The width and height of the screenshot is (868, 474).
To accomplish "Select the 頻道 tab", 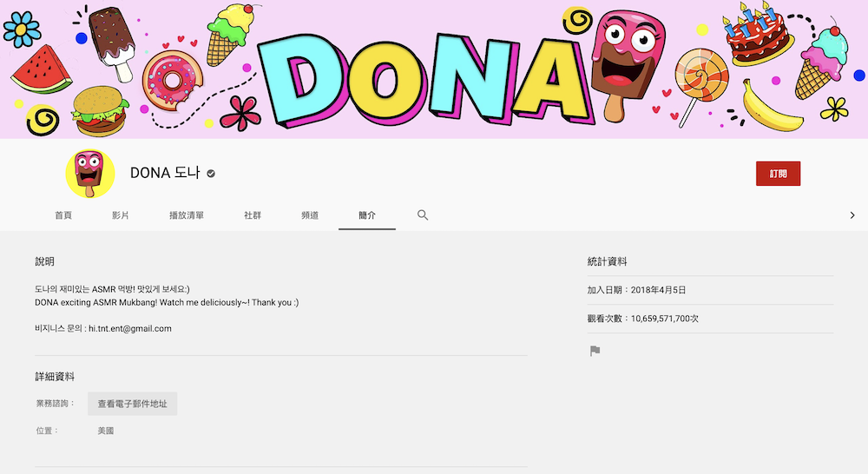I will pyautogui.click(x=310, y=214).
